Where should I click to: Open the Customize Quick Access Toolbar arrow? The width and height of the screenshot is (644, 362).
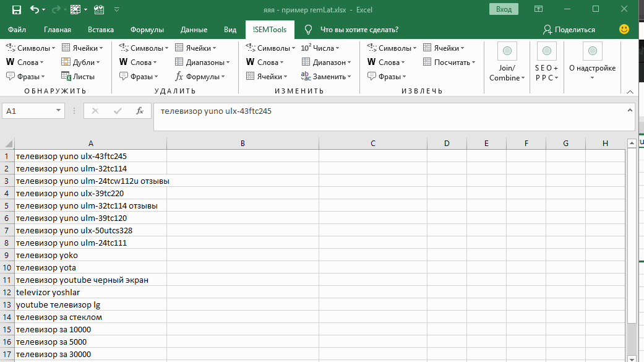point(117,9)
